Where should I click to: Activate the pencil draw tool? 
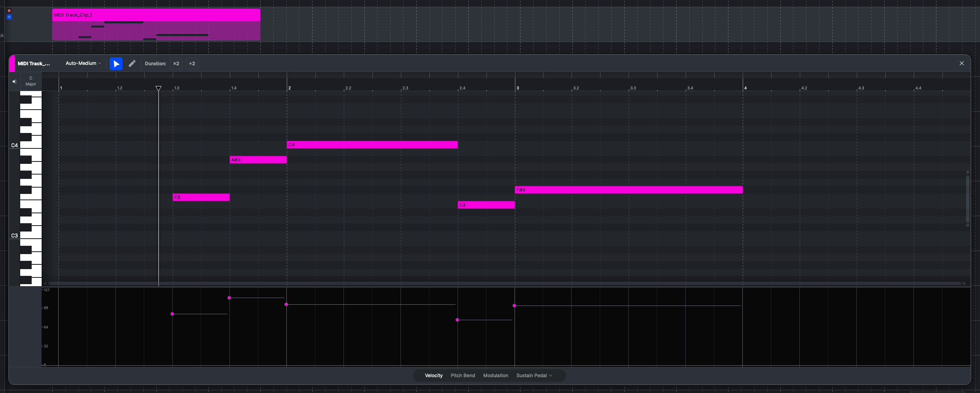[132, 64]
